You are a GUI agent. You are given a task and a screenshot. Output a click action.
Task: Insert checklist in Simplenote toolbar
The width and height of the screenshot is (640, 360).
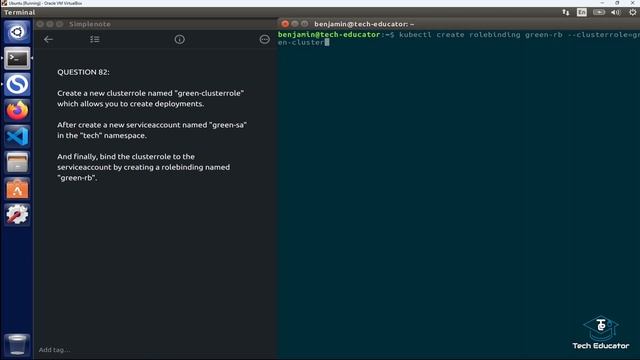(x=95, y=40)
